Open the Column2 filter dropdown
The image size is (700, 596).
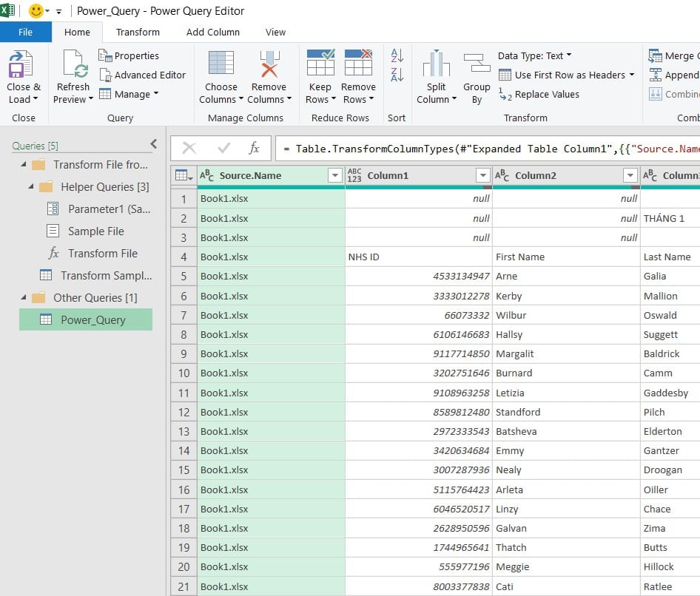[x=630, y=175]
